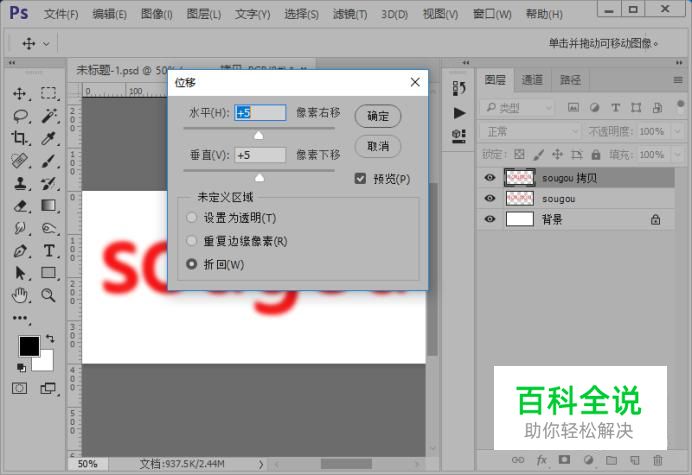Open the fill dropdown arrow
692x475 pixels.
(677, 155)
